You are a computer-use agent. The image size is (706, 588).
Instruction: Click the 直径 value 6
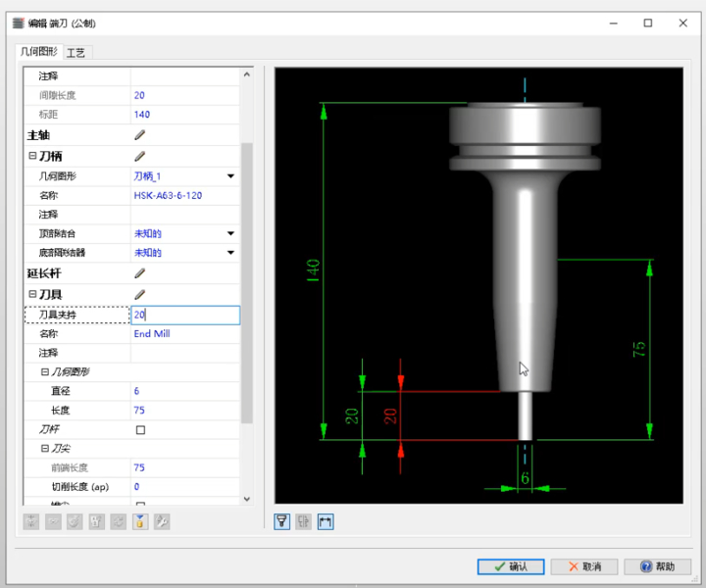137,391
